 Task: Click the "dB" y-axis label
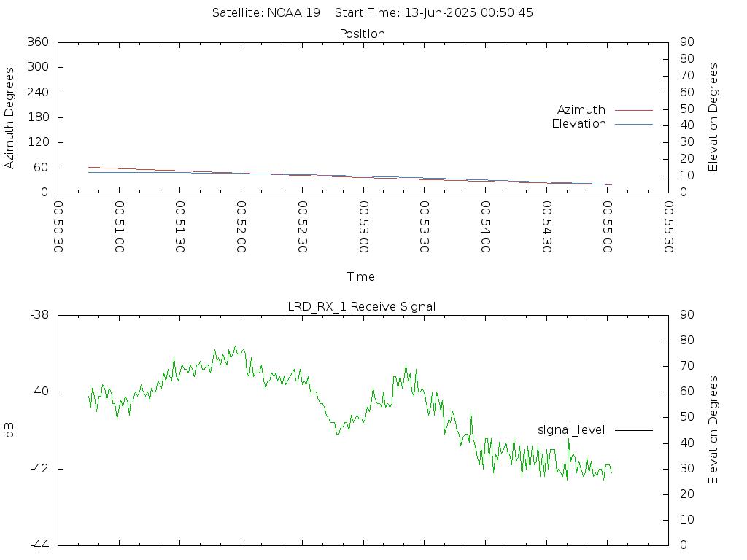9,430
